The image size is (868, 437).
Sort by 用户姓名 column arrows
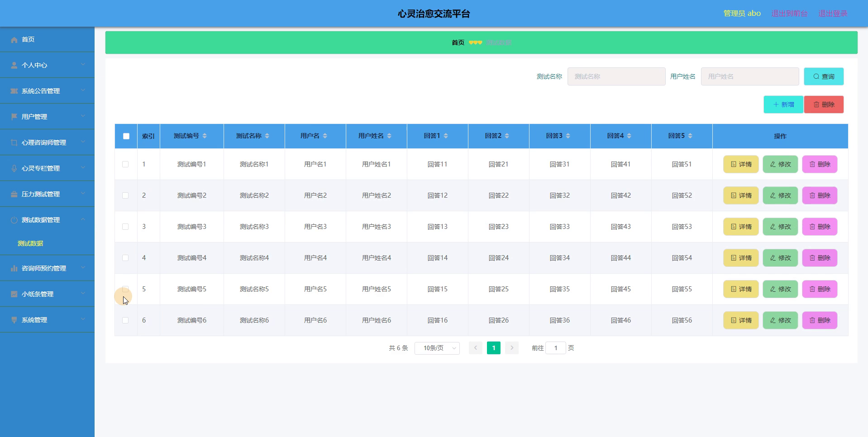point(389,136)
